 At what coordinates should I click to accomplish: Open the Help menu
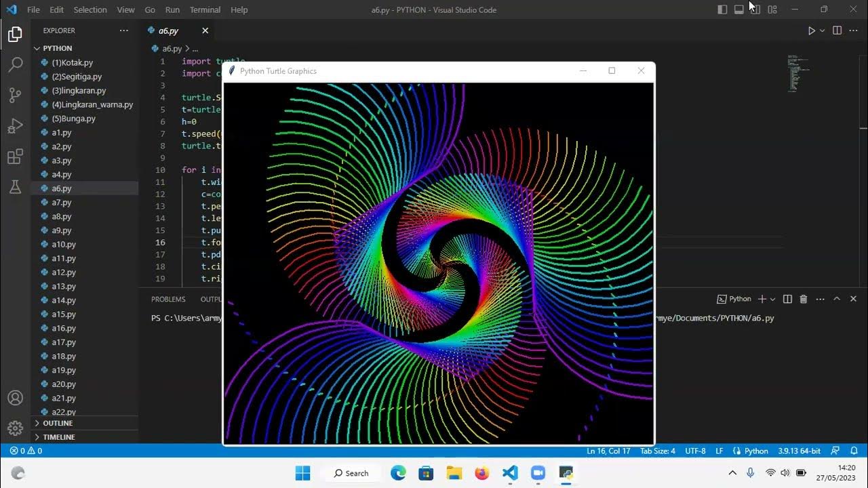[239, 9]
